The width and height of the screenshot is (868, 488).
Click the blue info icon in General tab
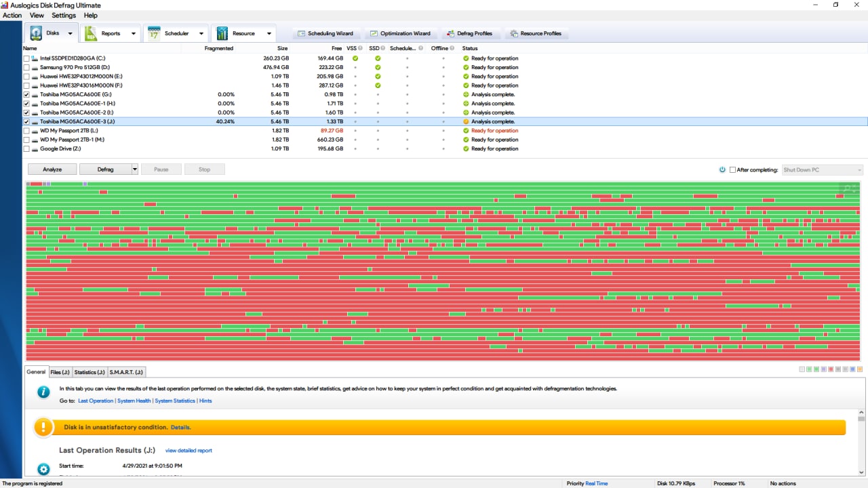click(43, 392)
